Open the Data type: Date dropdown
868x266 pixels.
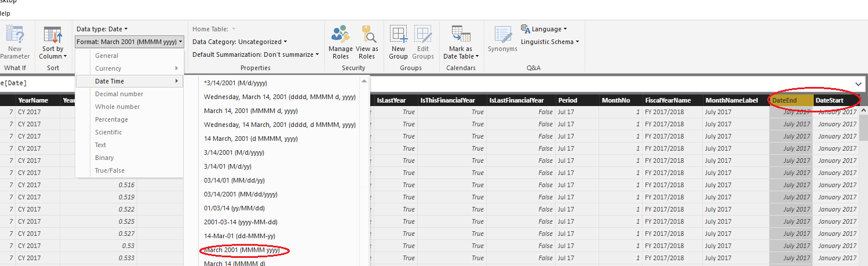click(102, 29)
